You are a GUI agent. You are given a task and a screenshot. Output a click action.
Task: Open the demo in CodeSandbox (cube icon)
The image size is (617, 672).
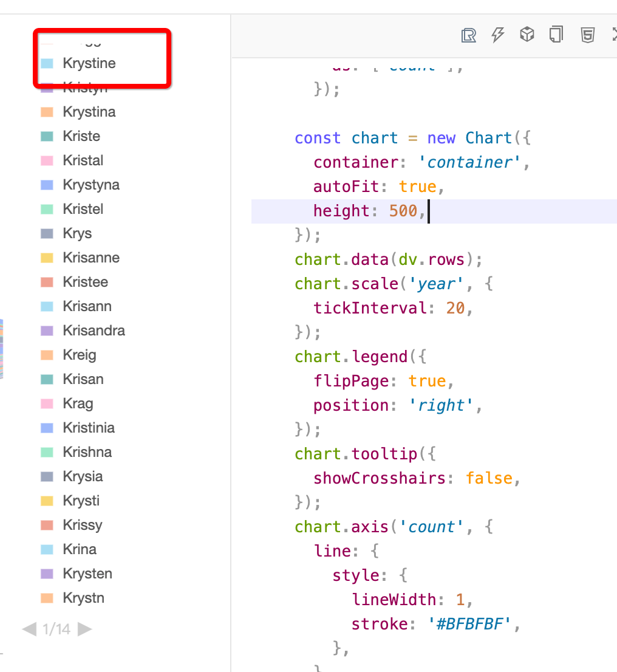point(527,34)
